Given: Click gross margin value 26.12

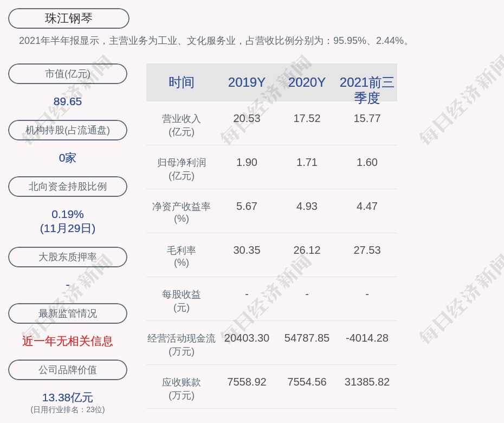Looking at the screenshot, I should (307, 250).
